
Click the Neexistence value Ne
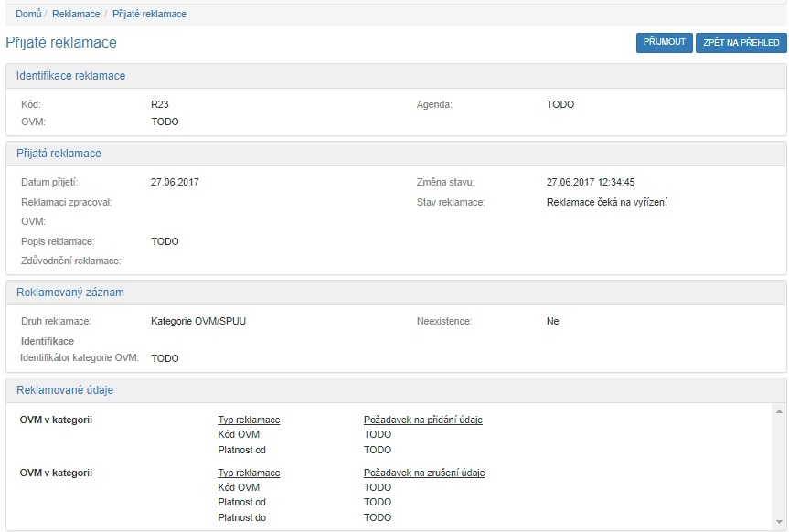pos(552,321)
